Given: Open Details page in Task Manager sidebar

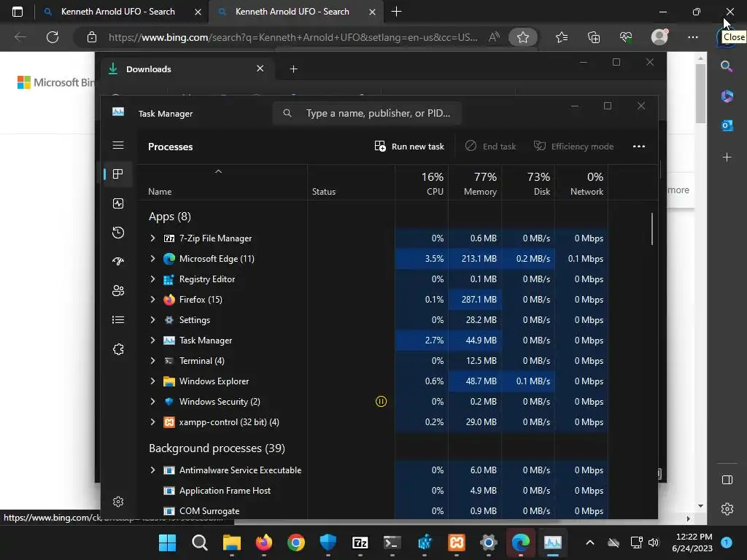Looking at the screenshot, I should point(118,320).
